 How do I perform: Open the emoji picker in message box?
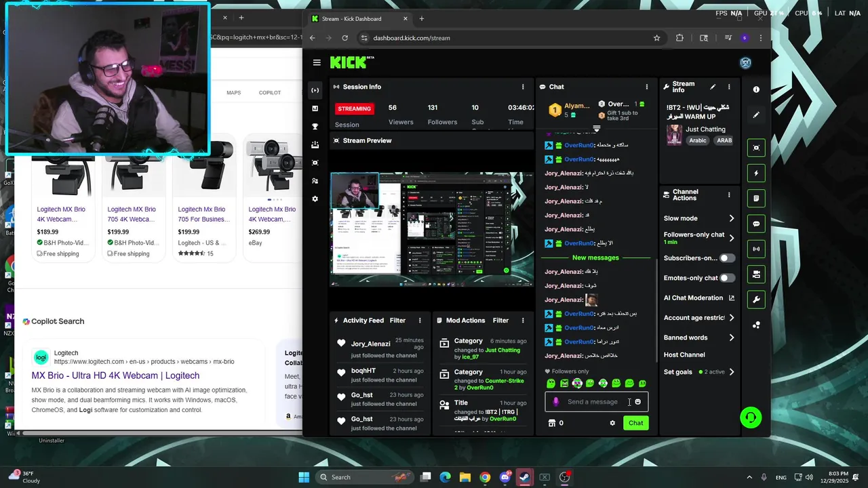637,402
